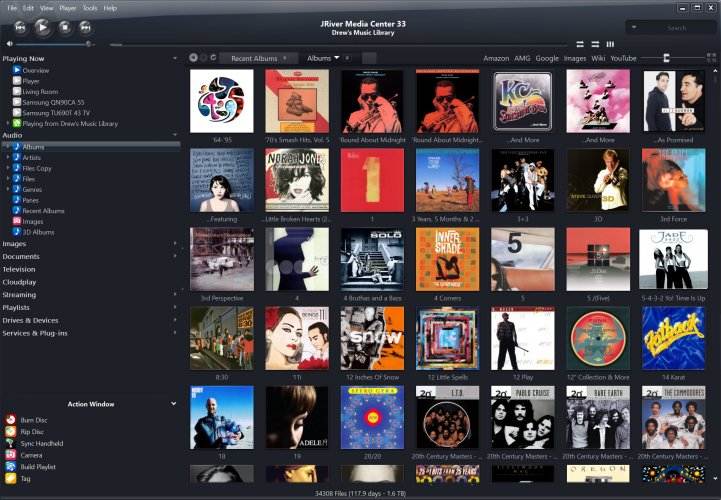Image resolution: width=721 pixels, height=500 pixels.
Task: Open Files Copy in Audio tree
Action: 37,168
